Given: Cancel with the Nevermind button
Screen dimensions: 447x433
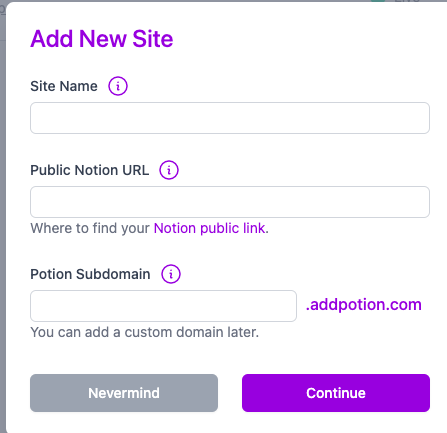Looking at the screenshot, I should (x=124, y=393).
